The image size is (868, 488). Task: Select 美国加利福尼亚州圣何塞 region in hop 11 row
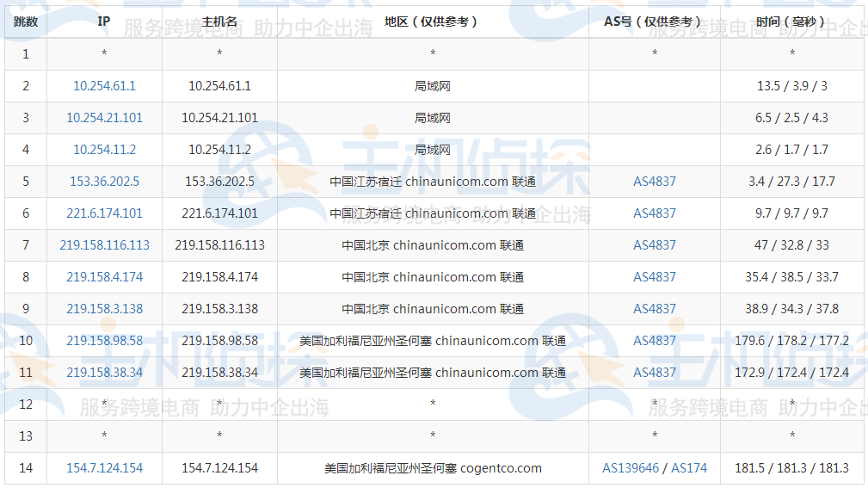tap(433, 373)
